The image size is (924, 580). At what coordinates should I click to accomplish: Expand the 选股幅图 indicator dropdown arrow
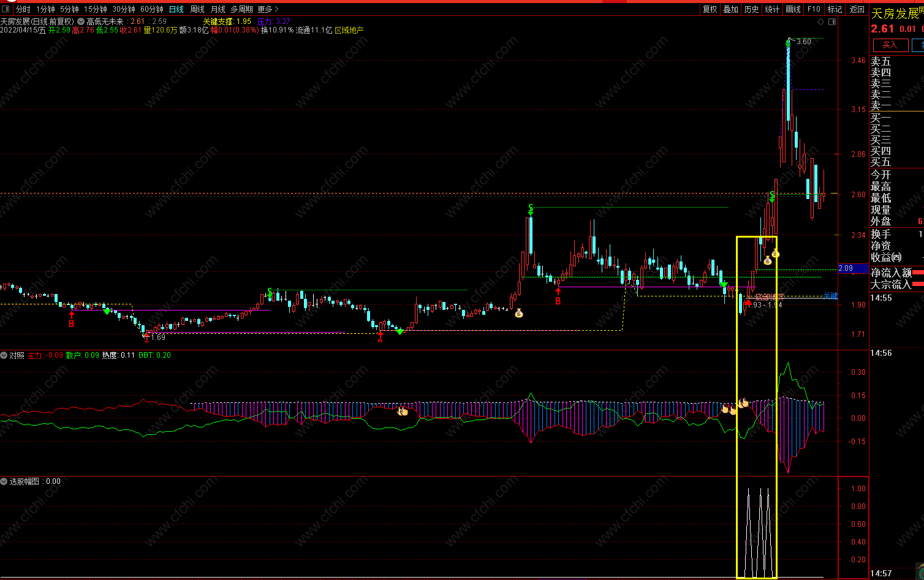4,481
